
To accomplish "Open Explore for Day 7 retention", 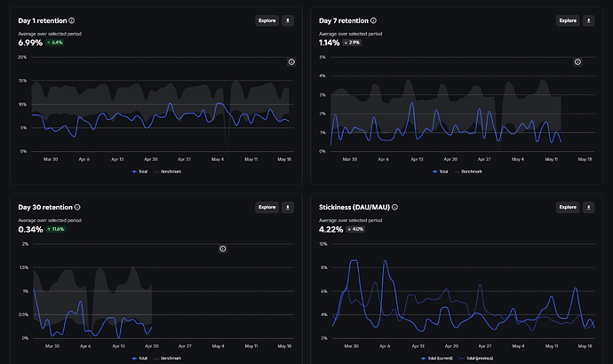I will tap(568, 20).
